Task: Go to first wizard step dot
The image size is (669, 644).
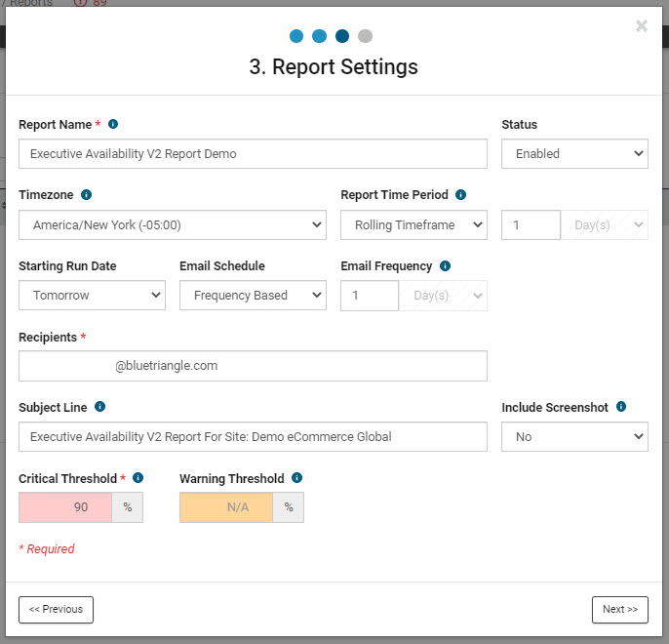Action: 296,37
